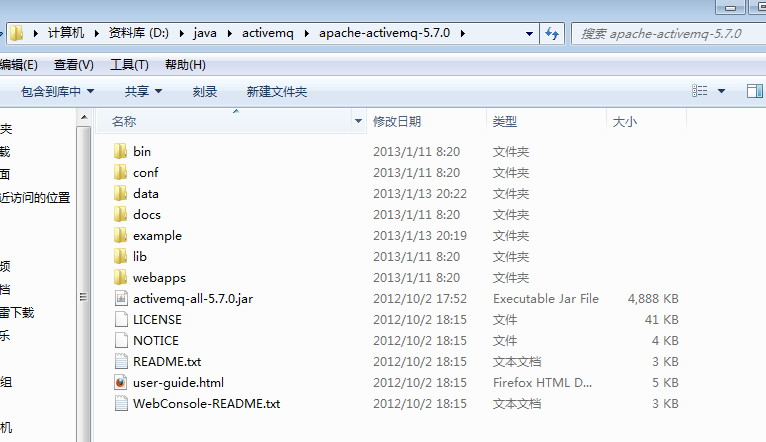Select the WebConsole-README.txt document icon
The height and width of the screenshot is (442, 766).
coord(121,403)
